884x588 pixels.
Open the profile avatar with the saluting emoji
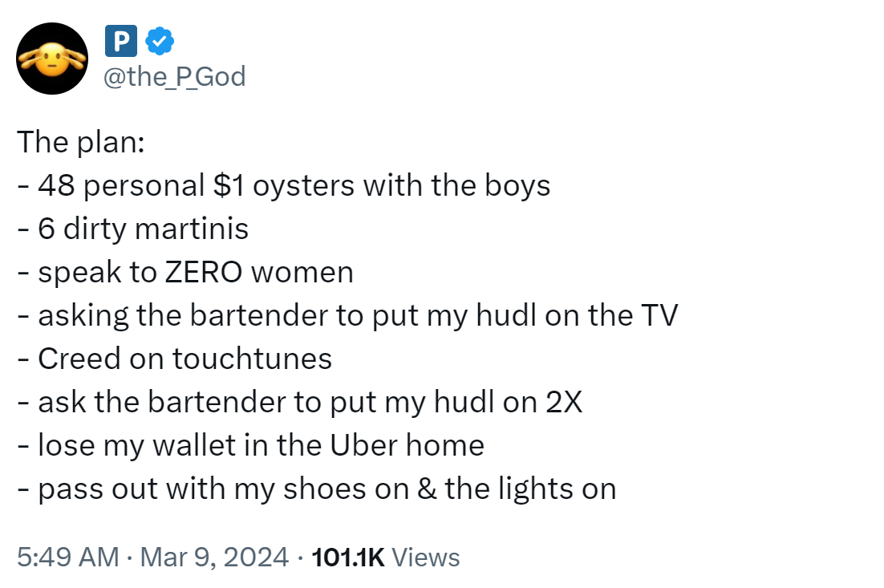coord(52,59)
